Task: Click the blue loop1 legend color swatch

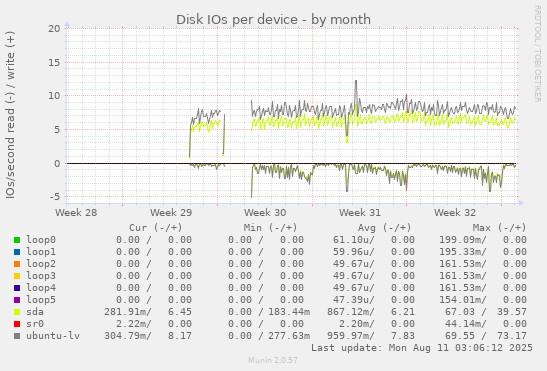Action: [17, 252]
